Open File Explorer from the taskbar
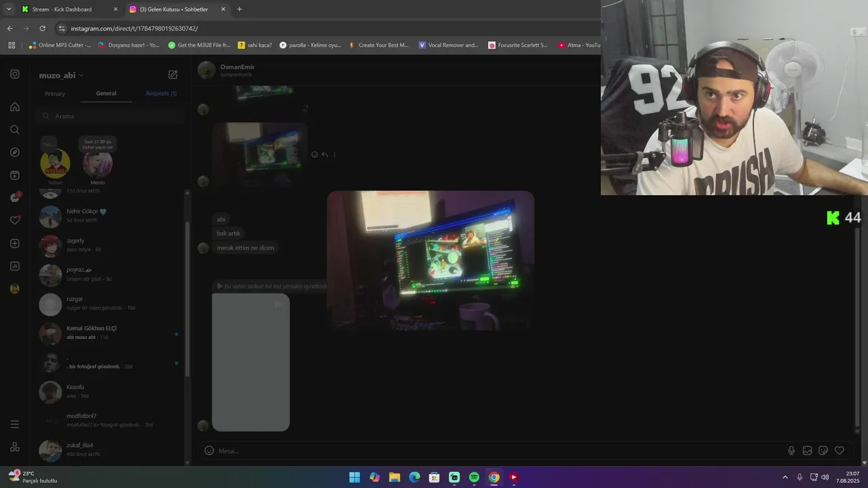868x488 pixels. coord(394,477)
